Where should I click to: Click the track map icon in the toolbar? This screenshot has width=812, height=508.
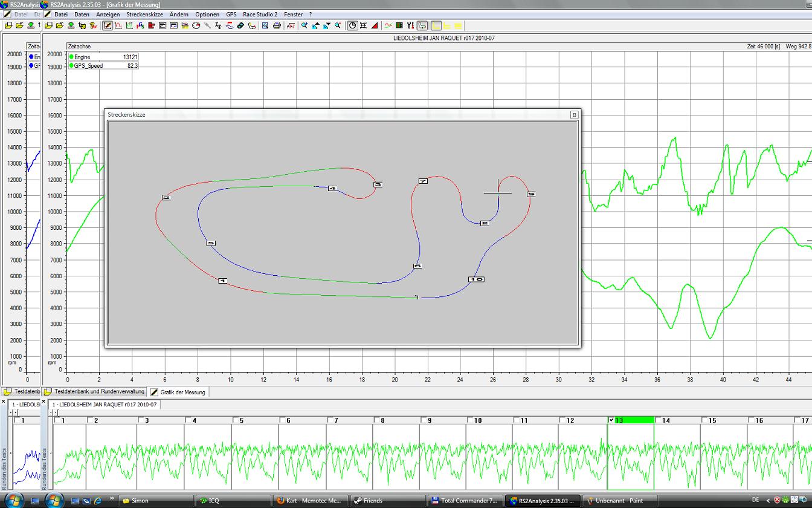pos(251,25)
